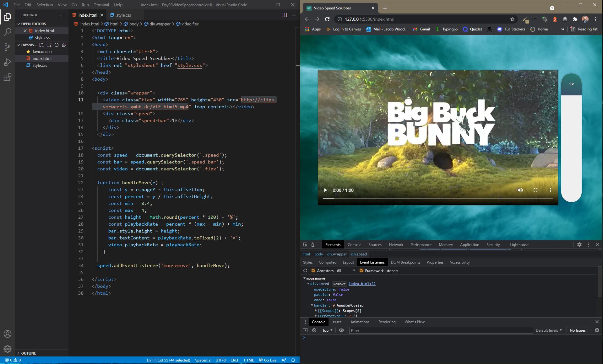
Task: Open the Search view in VS Code sidebar
Action: coord(8,32)
